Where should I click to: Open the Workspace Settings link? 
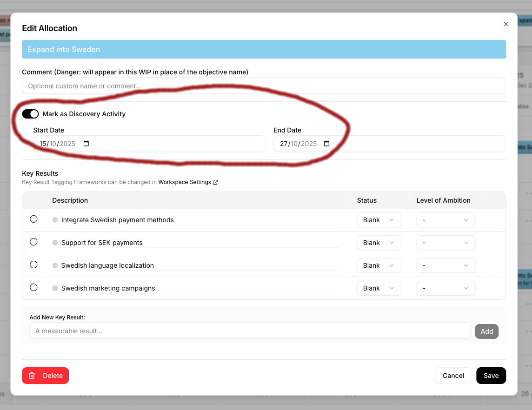tap(186, 182)
